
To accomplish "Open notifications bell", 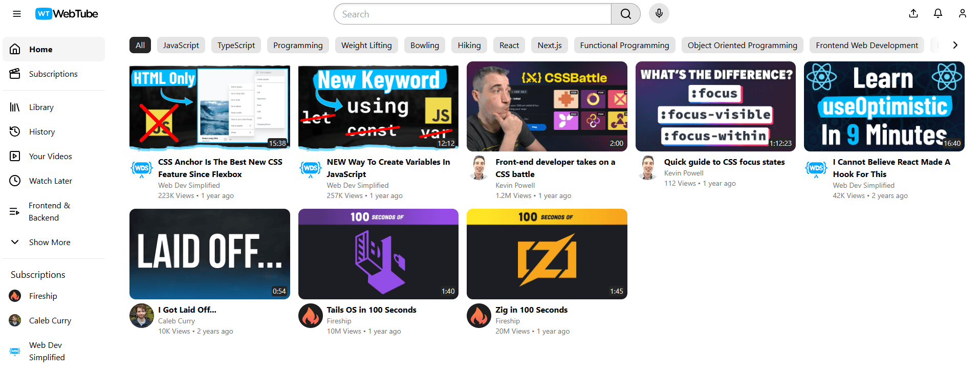I will (938, 14).
